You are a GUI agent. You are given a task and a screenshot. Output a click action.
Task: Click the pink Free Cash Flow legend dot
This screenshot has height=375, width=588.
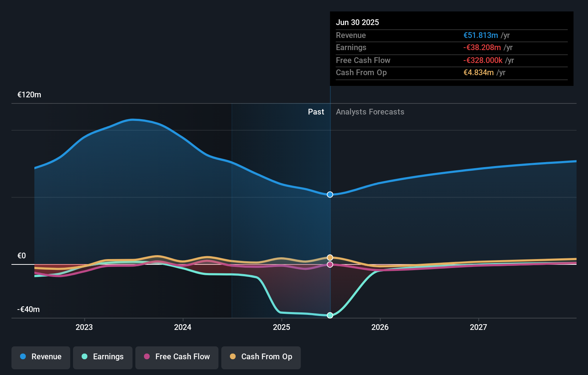coord(147,356)
